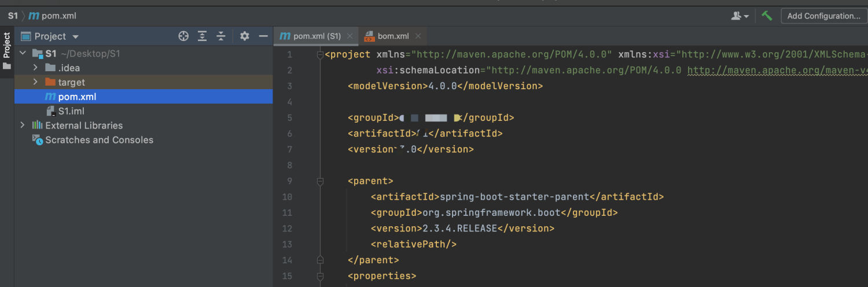Open the Project view dropdown
868x287 pixels.
click(x=76, y=36)
